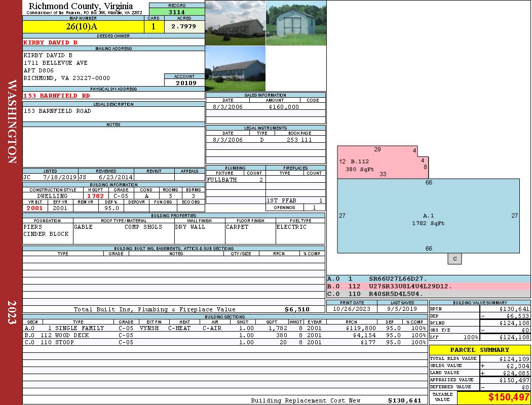The image size is (532, 405).
Task: Click the YR BLT value 2001
Action: [35, 208]
